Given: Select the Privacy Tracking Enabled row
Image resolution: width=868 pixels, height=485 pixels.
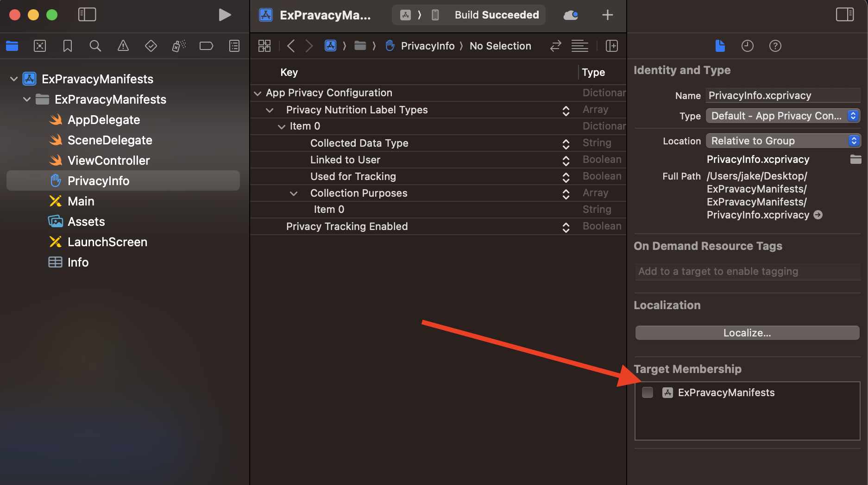Looking at the screenshot, I should coord(438,227).
